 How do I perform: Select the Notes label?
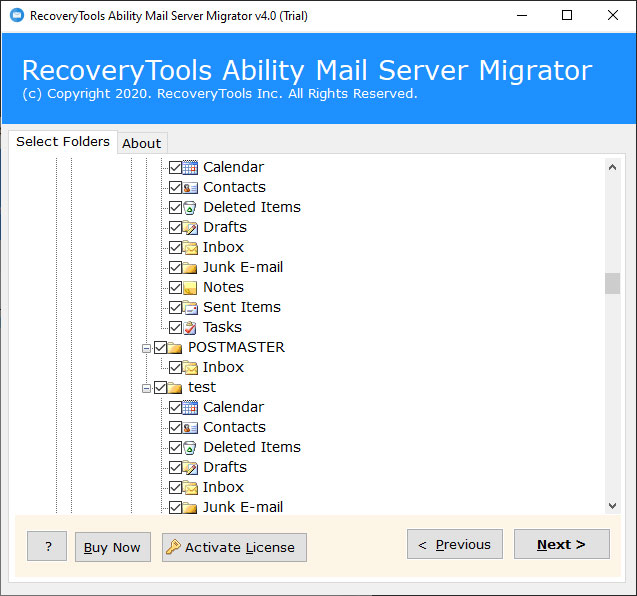click(x=223, y=288)
